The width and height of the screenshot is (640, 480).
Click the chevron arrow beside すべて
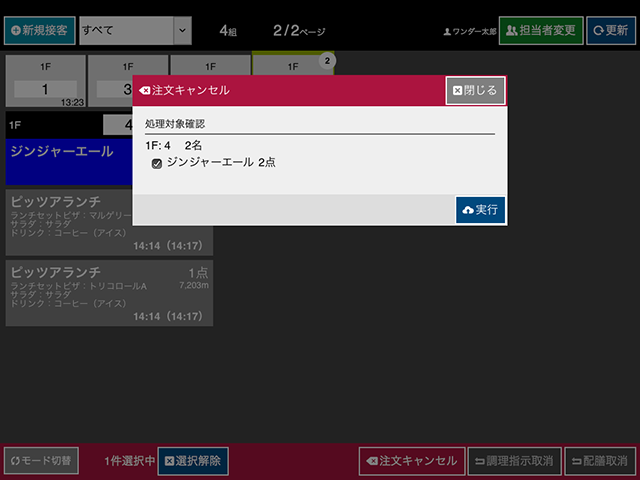(181, 30)
